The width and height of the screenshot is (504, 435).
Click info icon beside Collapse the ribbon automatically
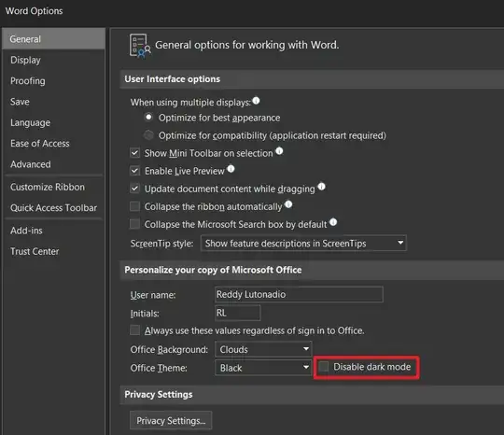point(288,204)
